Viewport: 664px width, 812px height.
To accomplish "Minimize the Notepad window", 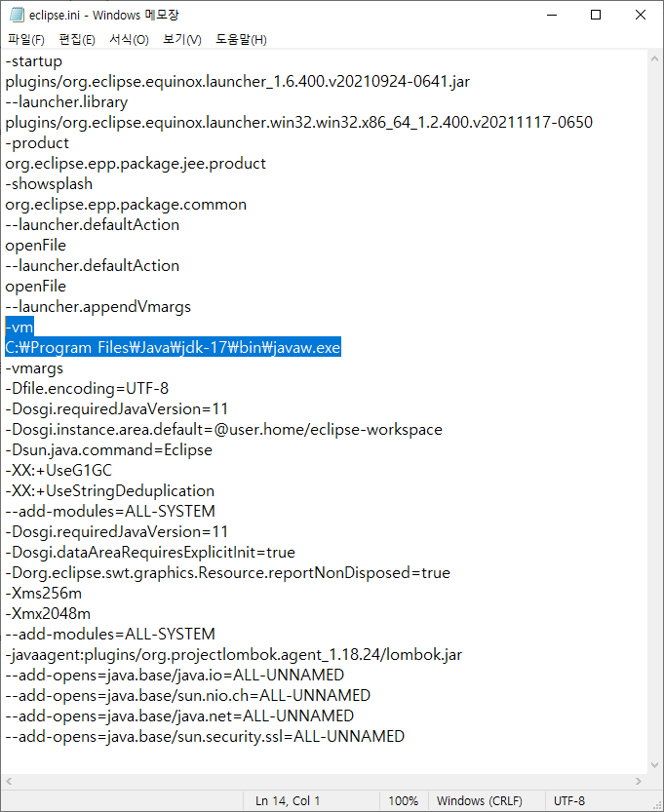I will (552, 15).
